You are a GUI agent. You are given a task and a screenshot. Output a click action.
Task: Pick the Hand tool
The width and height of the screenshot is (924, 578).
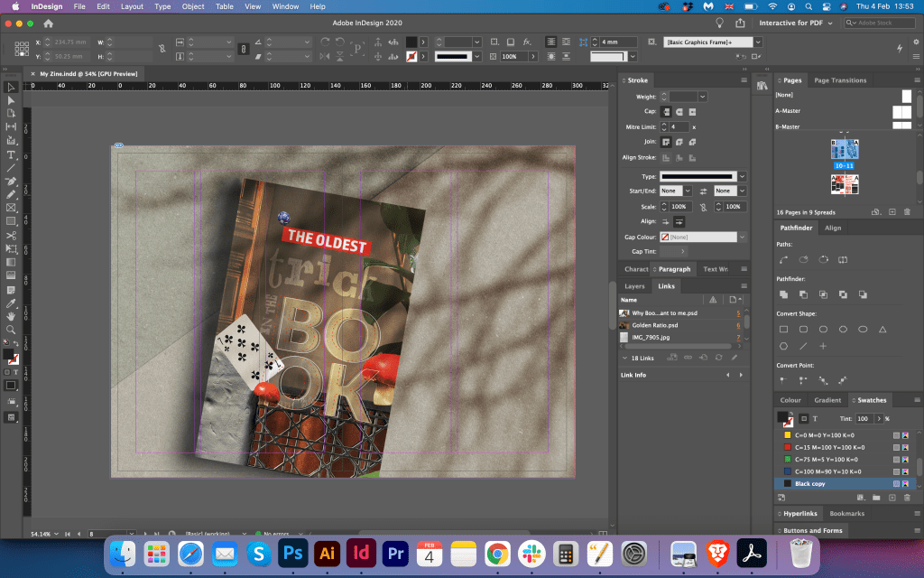click(x=11, y=316)
